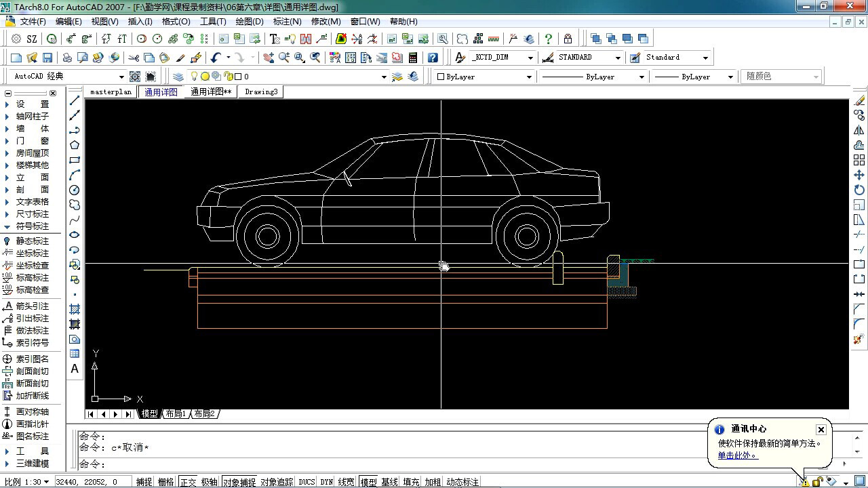Switch to the Drawing3 tab

(261, 91)
